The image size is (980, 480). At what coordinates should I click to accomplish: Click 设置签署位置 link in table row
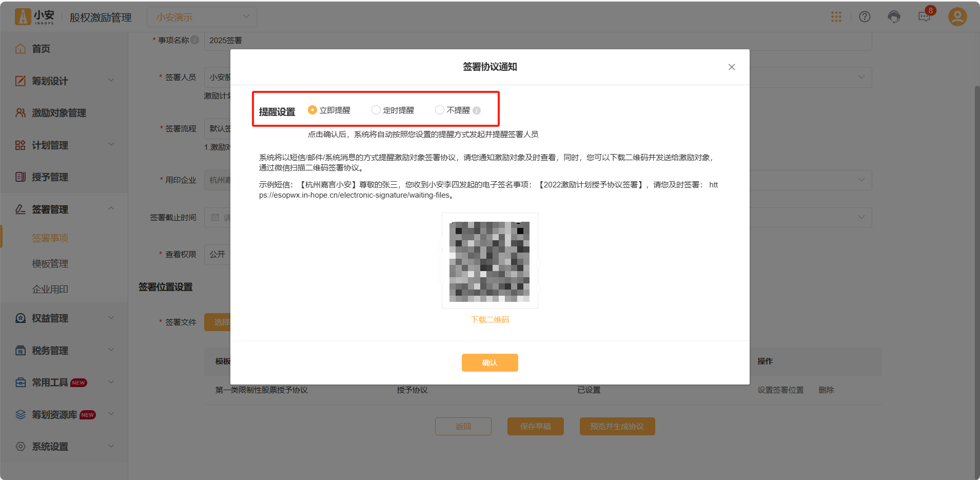click(780, 390)
